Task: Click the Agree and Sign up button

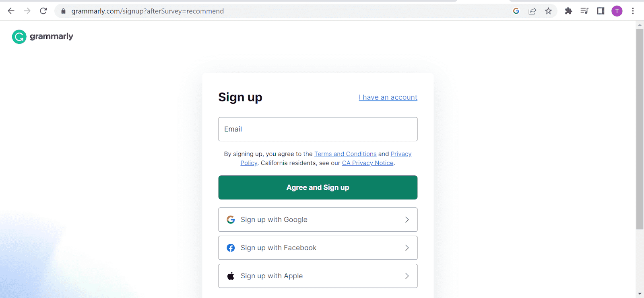Action: 318,187
